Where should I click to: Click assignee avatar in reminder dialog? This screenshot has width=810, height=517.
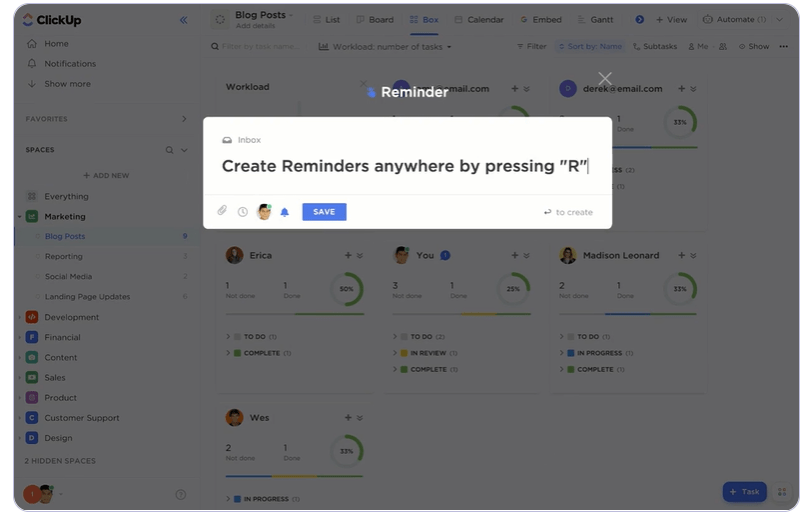tap(264, 212)
